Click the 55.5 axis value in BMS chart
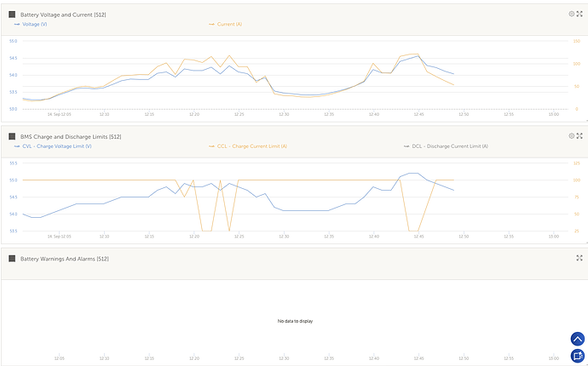Image resolution: width=588 pixels, height=366 pixels. click(x=13, y=163)
